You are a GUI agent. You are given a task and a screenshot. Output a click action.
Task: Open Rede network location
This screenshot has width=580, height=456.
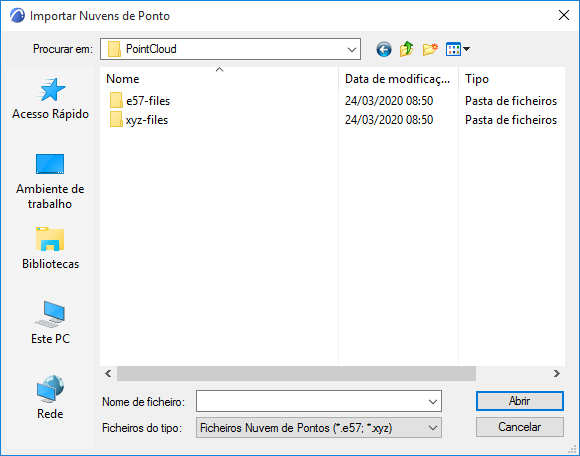pyautogui.click(x=50, y=398)
